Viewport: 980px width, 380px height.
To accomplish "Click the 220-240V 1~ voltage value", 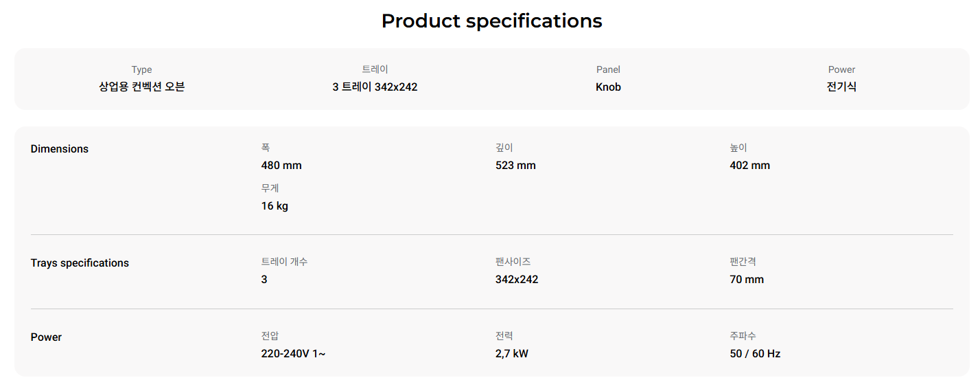I will [294, 354].
